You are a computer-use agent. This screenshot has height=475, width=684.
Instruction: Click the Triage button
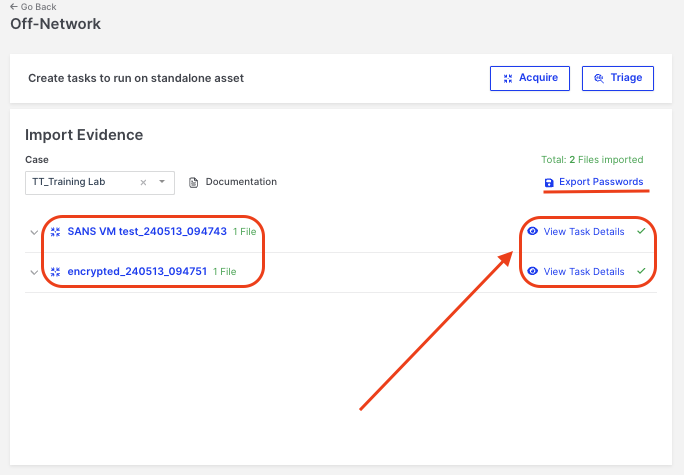click(x=617, y=78)
